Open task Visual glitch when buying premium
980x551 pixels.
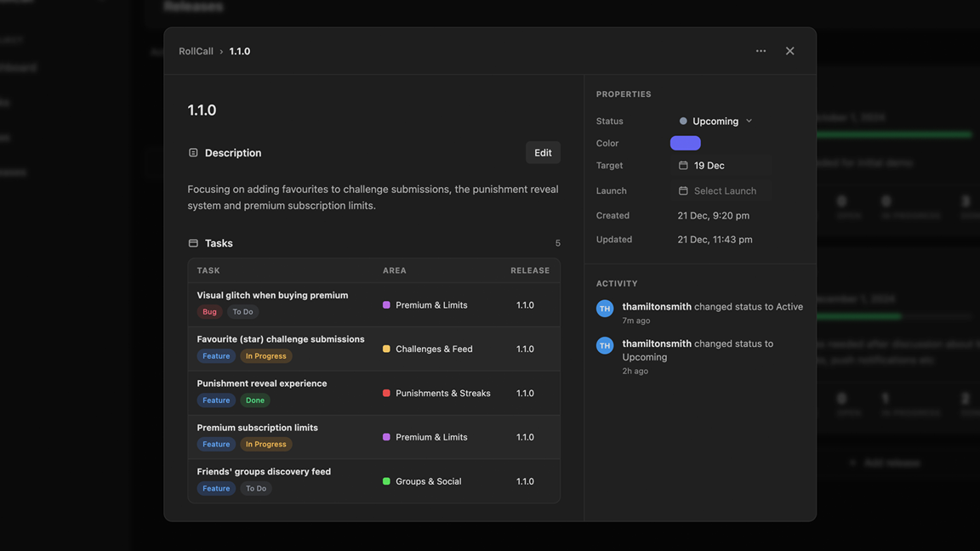click(x=272, y=295)
